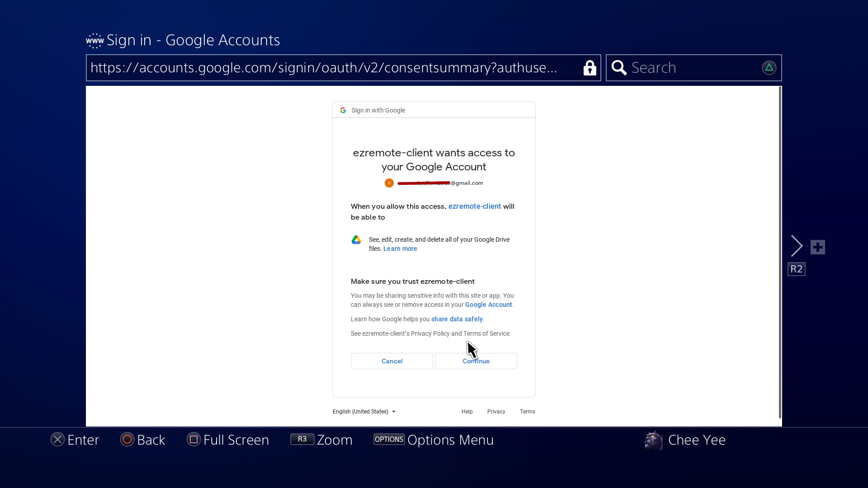Open Learn more about Drive access
Viewport: 868px width, 488px height.
pos(400,249)
